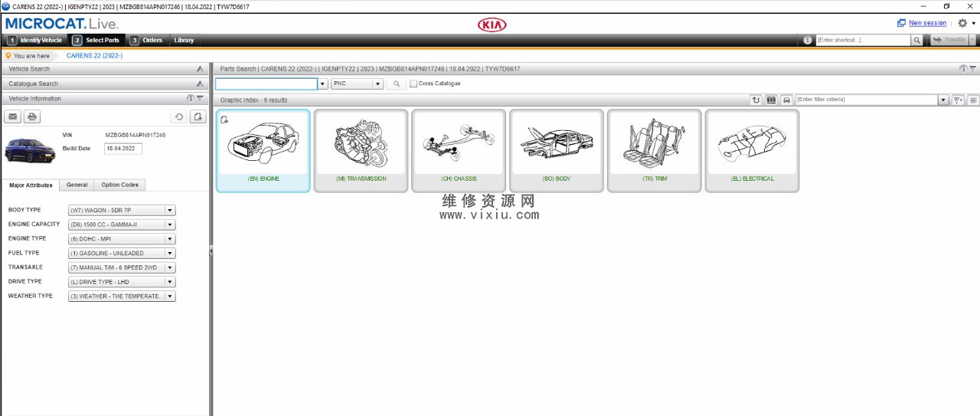Image resolution: width=980 pixels, height=416 pixels.
Task: Open the shortcut help info icon
Action: [808, 40]
